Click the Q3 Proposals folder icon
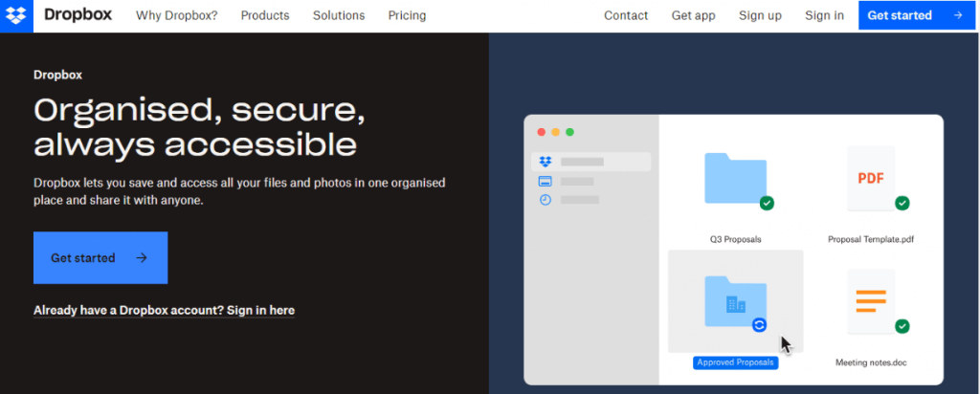Viewport: 980px width, 394px height. 736,178
